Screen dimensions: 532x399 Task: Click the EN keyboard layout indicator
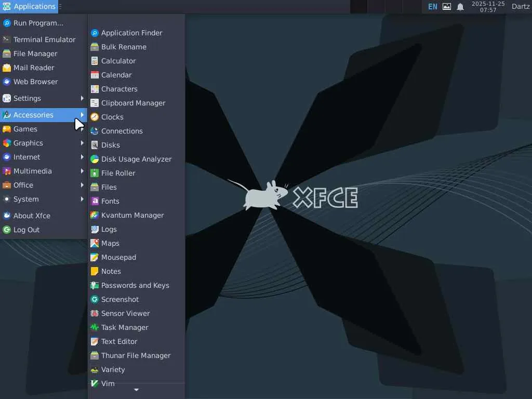tap(433, 6)
